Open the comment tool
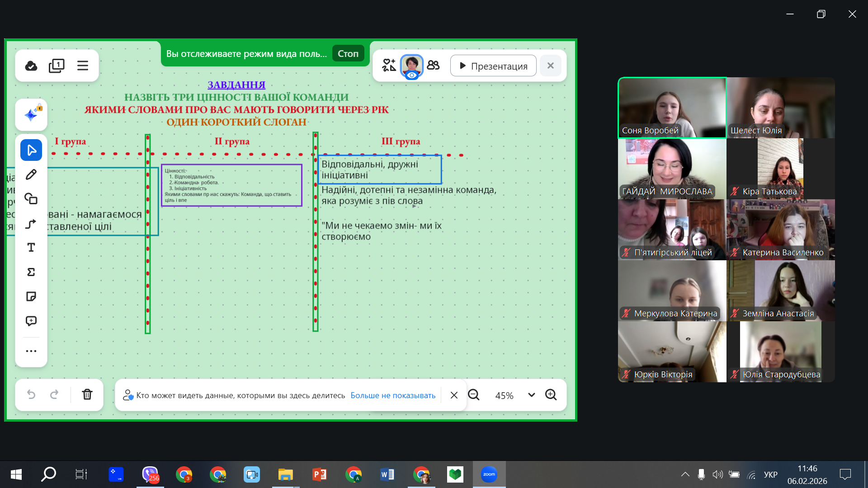The width and height of the screenshot is (868, 488). tap(31, 321)
